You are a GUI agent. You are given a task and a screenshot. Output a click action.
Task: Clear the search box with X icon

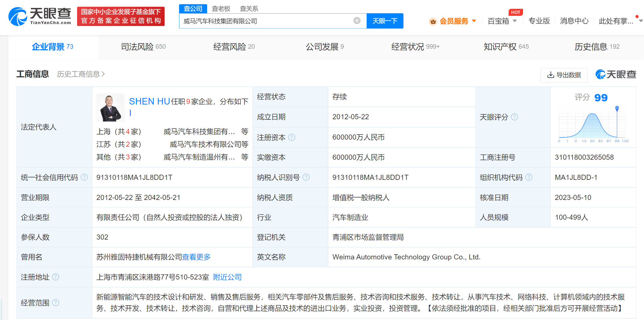(x=357, y=21)
